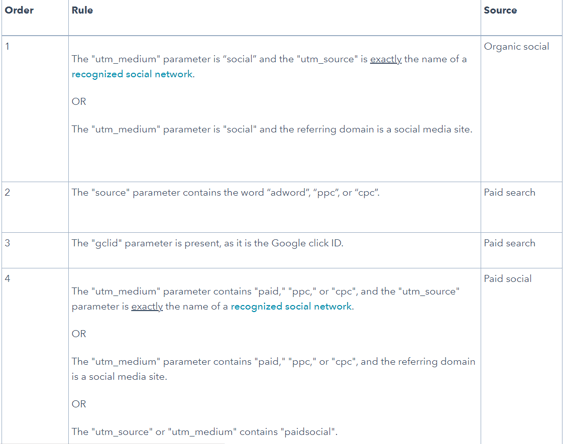Image resolution: width=563 pixels, height=444 pixels.
Task: Click the gclid parameter rule text
Action: coord(208,243)
